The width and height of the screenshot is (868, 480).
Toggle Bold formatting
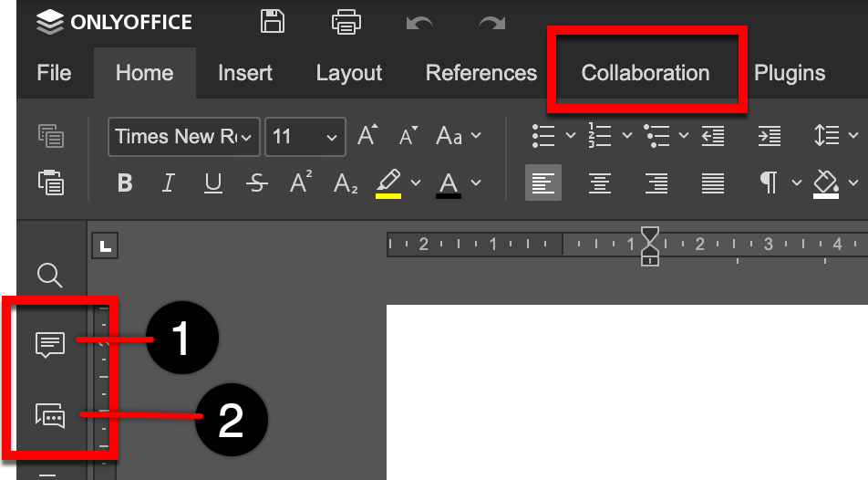(x=125, y=183)
